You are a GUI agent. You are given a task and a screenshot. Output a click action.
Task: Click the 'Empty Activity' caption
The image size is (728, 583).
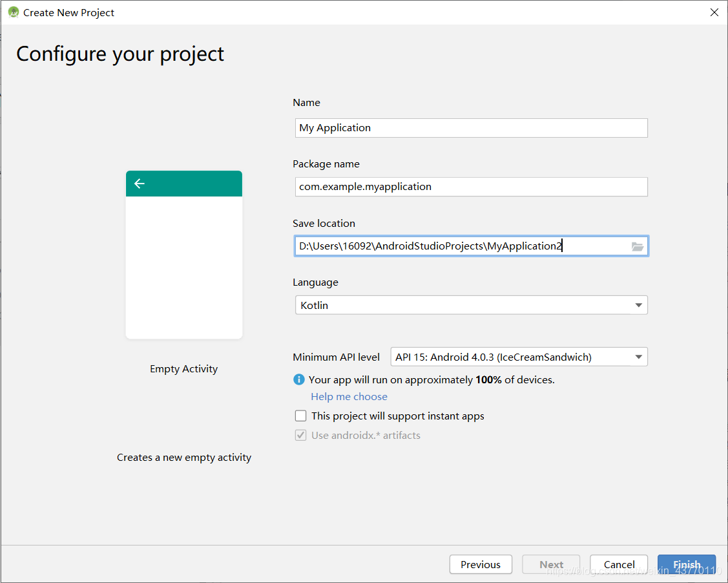[184, 369]
